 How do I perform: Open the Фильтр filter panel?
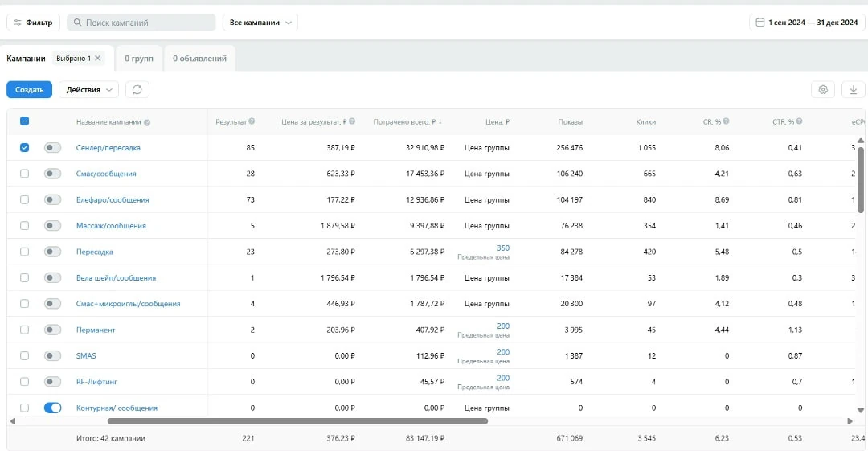pos(33,23)
